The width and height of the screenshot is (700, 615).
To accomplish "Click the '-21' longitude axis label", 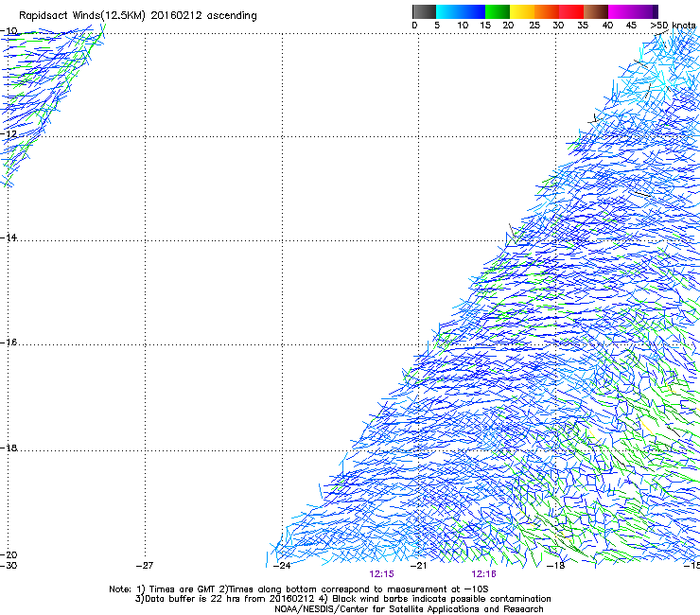I will point(418,566).
